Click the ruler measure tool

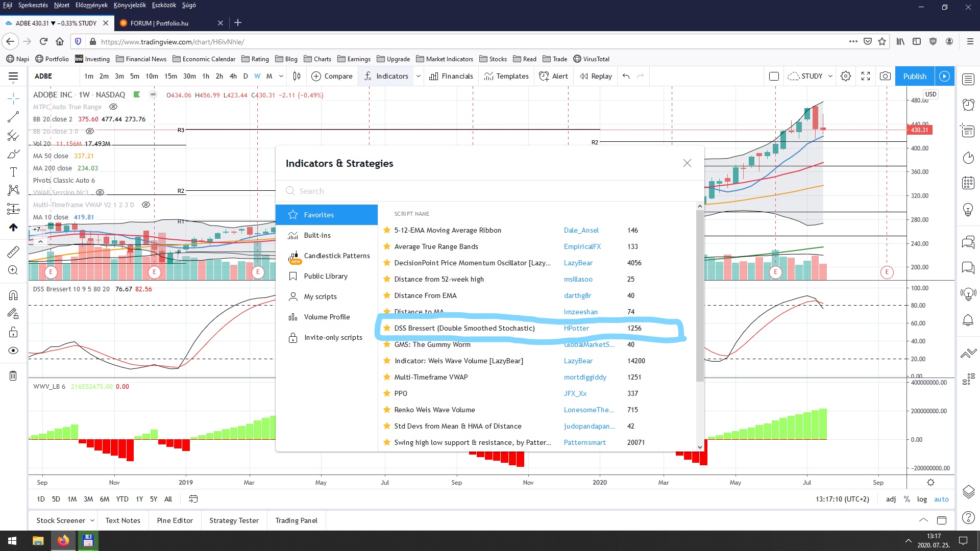(13, 252)
